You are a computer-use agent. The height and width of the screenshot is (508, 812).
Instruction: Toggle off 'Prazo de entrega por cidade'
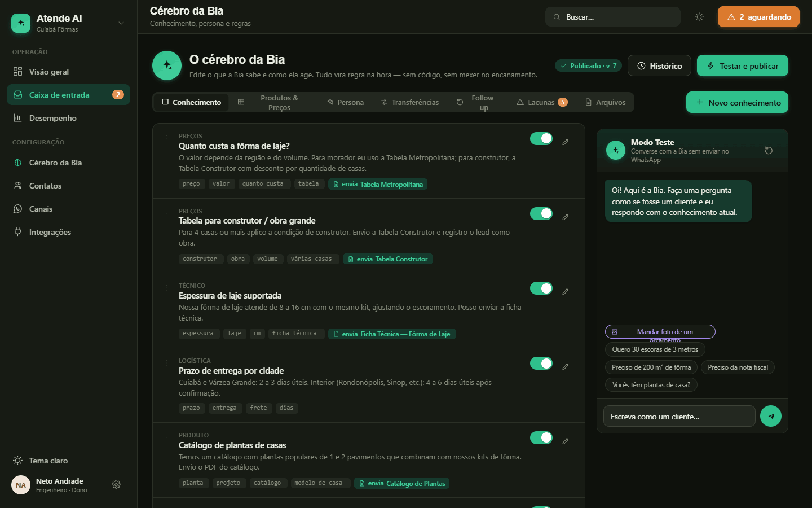click(x=541, y=364)
